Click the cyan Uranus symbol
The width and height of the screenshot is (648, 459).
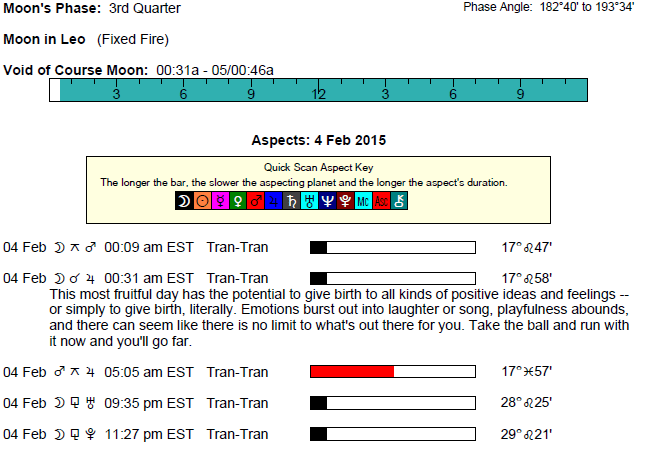coord(310,201)
